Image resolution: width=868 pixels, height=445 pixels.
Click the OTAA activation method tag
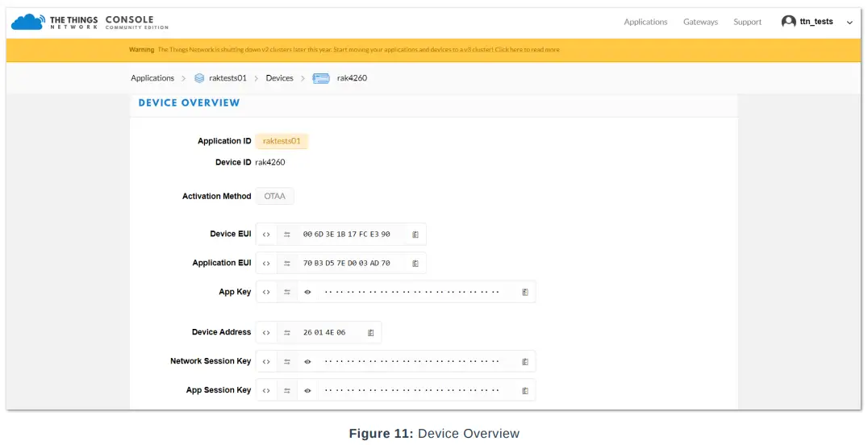274,196
